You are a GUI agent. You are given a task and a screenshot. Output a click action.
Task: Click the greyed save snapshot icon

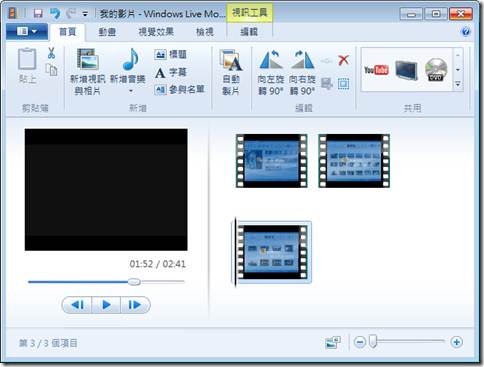click(x=326, y=83)
